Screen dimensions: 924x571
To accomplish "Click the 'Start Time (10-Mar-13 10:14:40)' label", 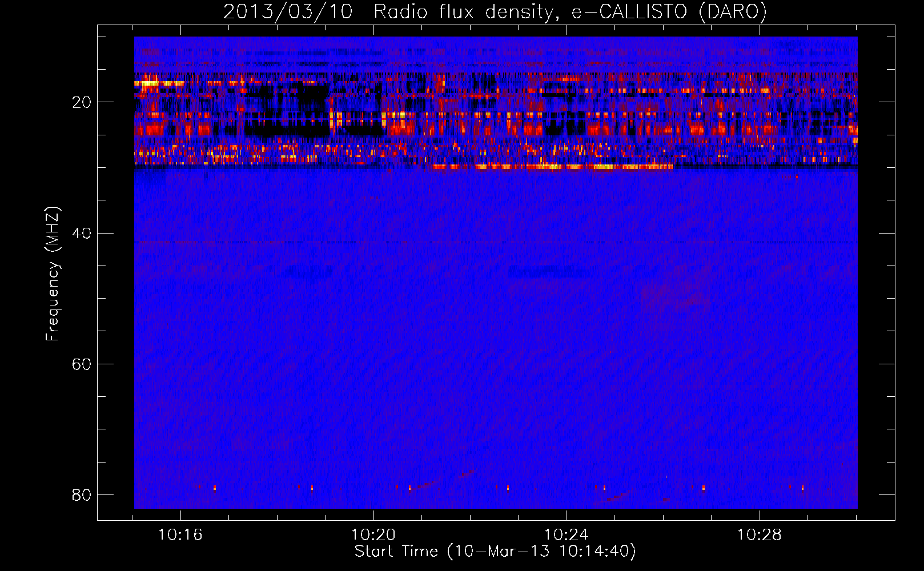I will pos(495,552).
